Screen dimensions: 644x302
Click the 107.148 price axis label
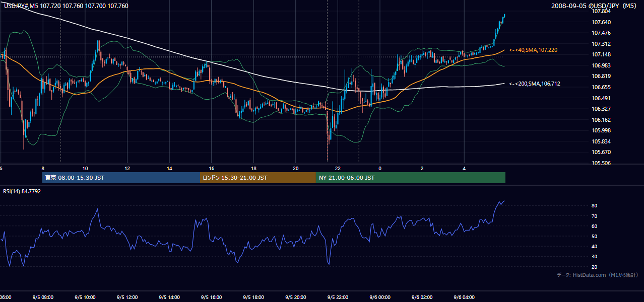tap(602, 54)
